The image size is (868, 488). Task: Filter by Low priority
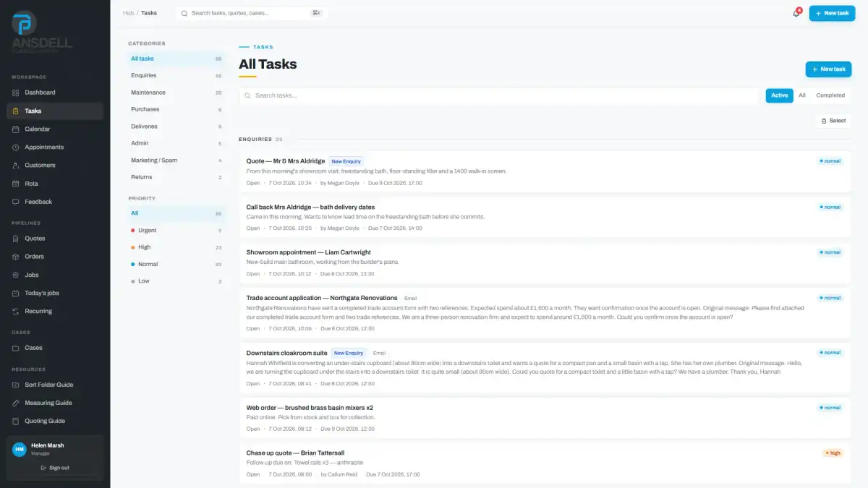176,281
